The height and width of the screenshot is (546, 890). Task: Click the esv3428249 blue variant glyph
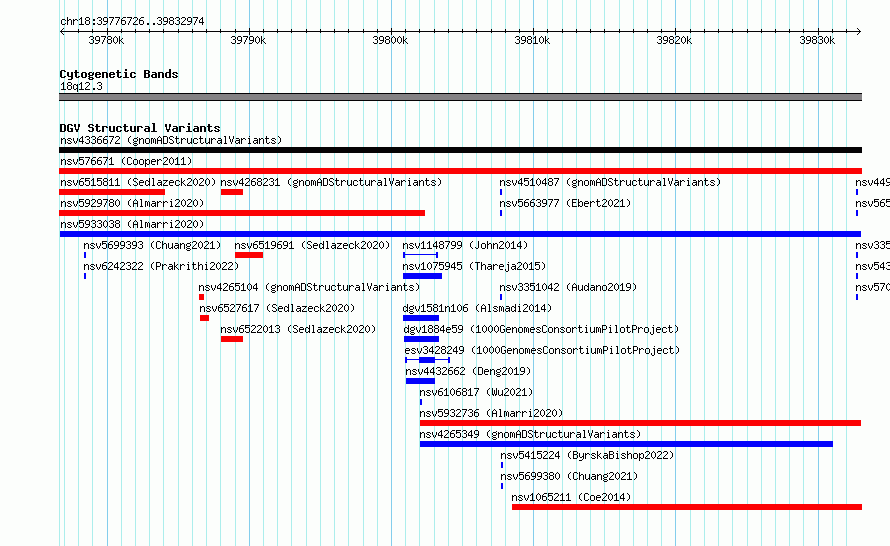[x=427, y=360]
